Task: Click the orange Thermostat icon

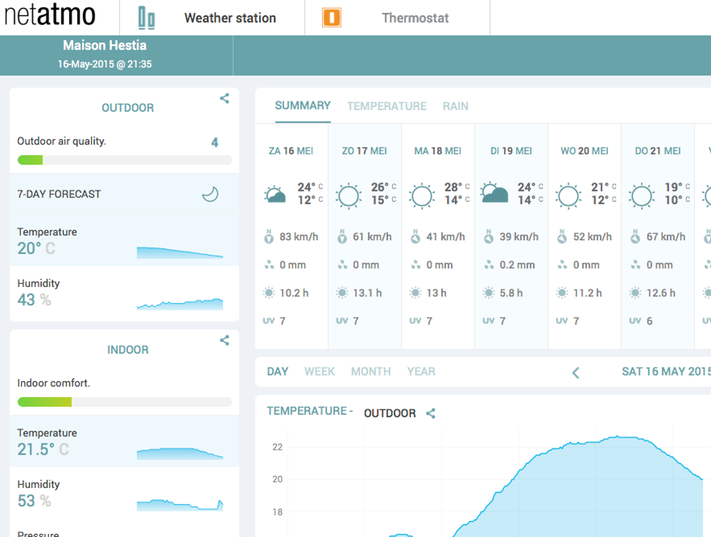Action: point(331,18)
